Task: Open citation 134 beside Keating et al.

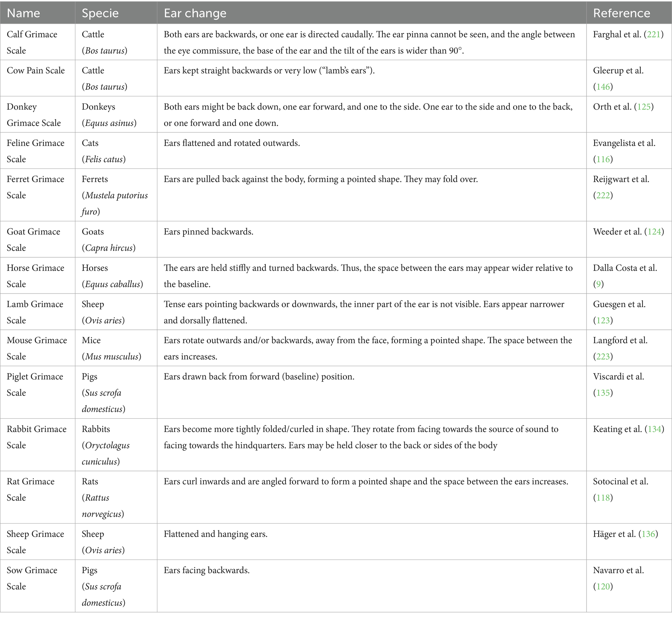Action: (x=654, y=429)
